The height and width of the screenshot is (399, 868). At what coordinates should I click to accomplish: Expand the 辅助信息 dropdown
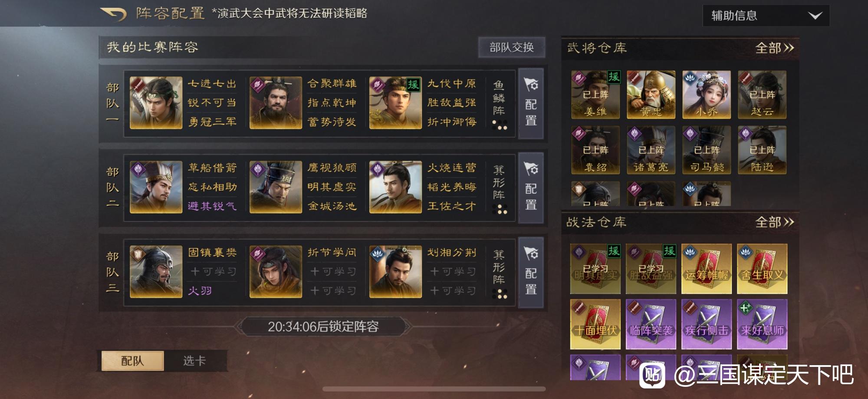(x=766, y=16)
